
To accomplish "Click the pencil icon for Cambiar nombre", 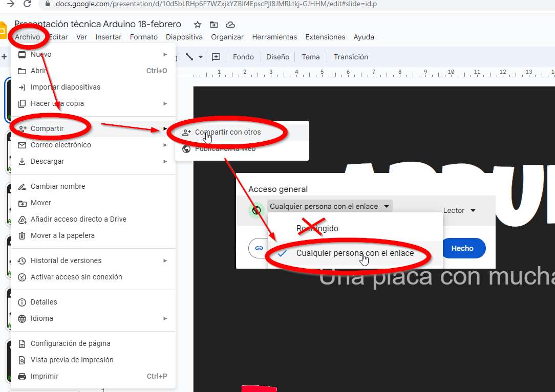I will [x=22, y=186].
